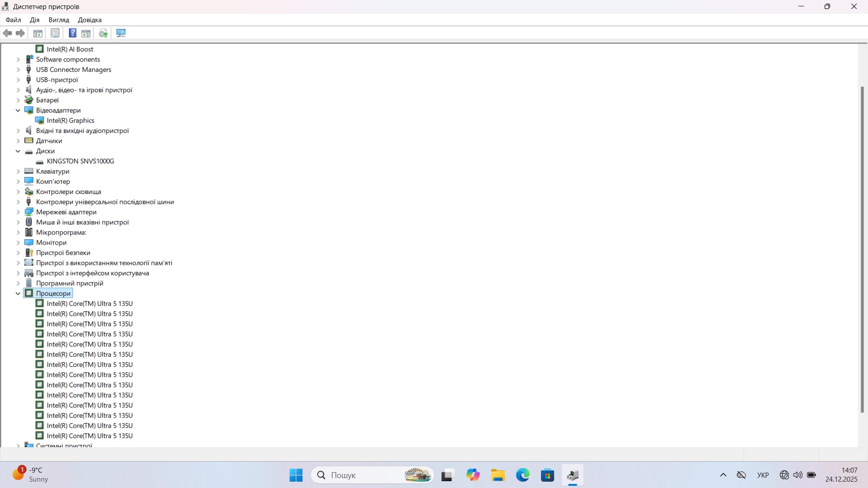Toggle the Show/Hide Action Pane toolbar icon
The width and height of the screenshot is (868, 488).
pos(86,33)
